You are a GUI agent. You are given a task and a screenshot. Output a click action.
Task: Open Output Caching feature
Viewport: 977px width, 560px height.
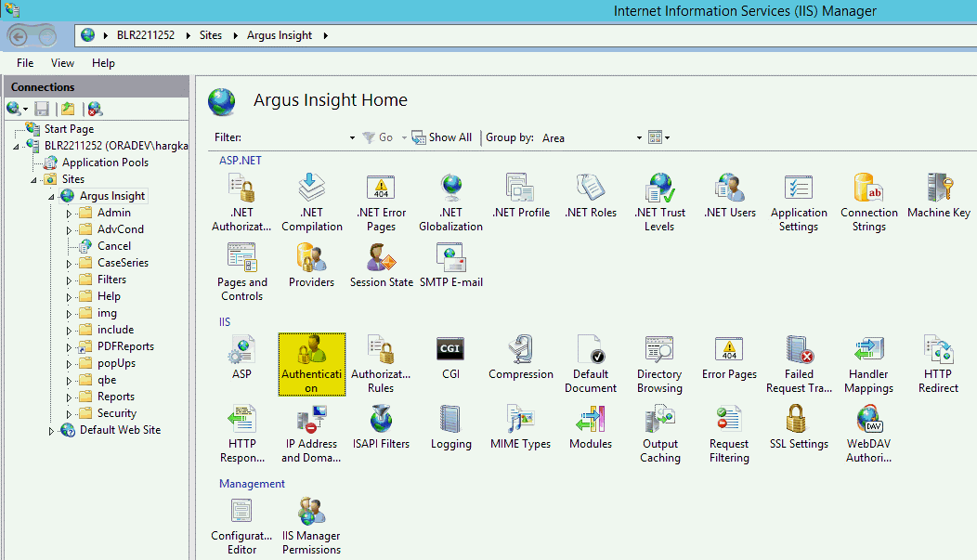(x=659, y=434)
